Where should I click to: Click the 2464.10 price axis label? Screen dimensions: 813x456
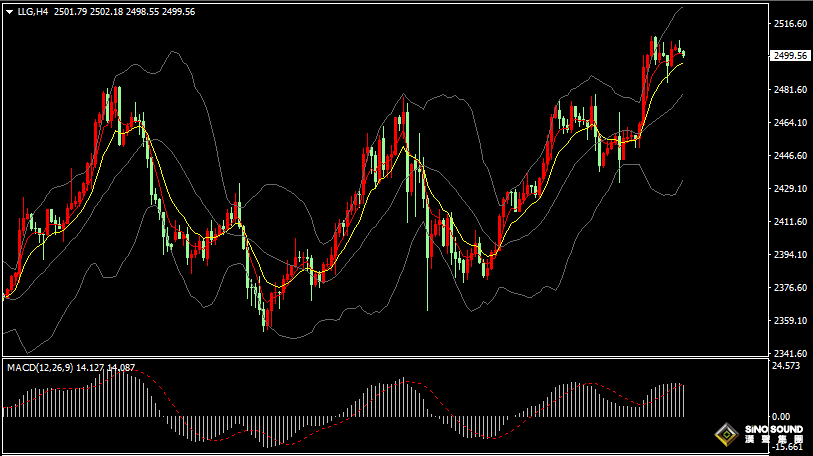791,123
